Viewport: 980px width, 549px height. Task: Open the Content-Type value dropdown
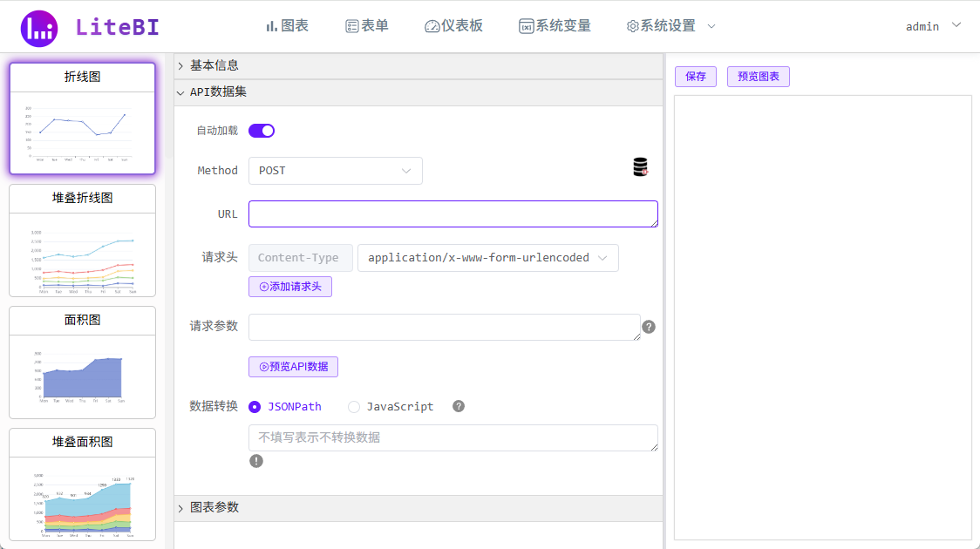click(487, 258)
